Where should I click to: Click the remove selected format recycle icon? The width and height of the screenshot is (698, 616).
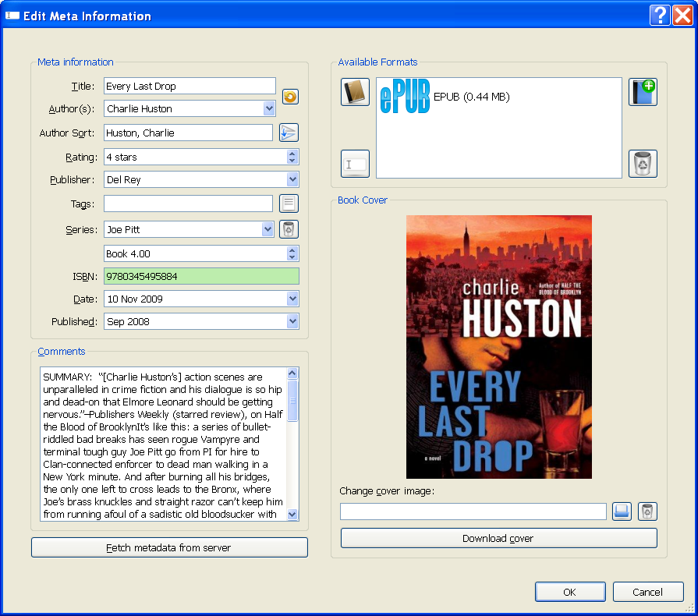(x=643, y=164)
